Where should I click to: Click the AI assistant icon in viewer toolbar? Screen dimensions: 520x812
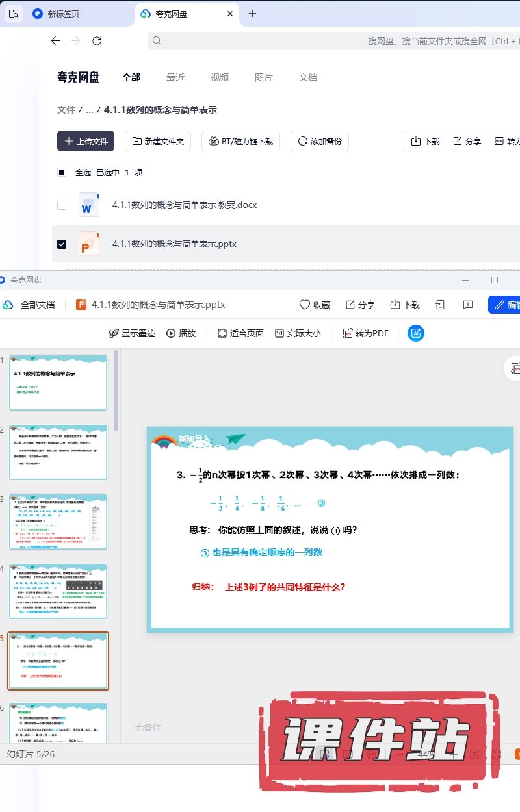tap(415, 333)
